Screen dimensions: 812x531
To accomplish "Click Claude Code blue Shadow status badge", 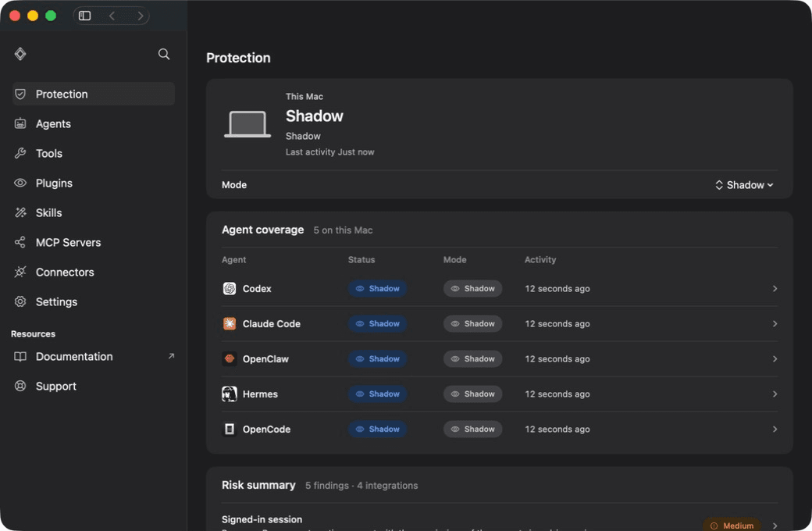I will [x=378, y=324].
